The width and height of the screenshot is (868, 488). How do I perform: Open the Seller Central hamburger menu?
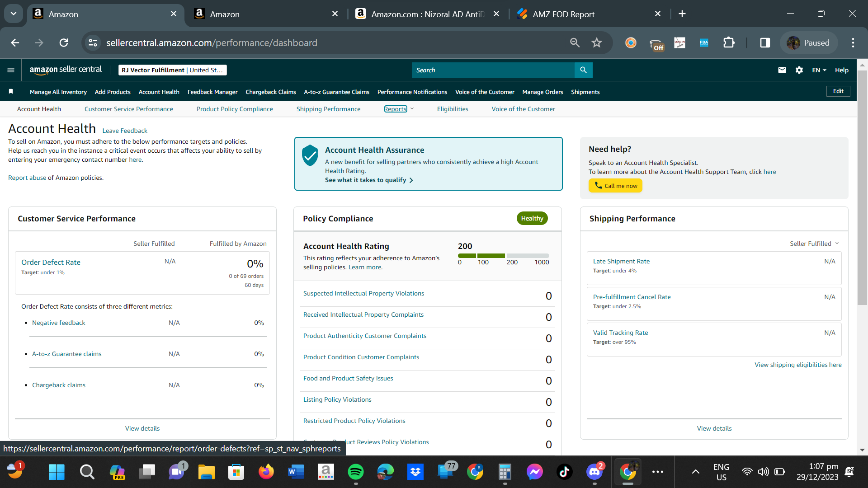point(11,70)
